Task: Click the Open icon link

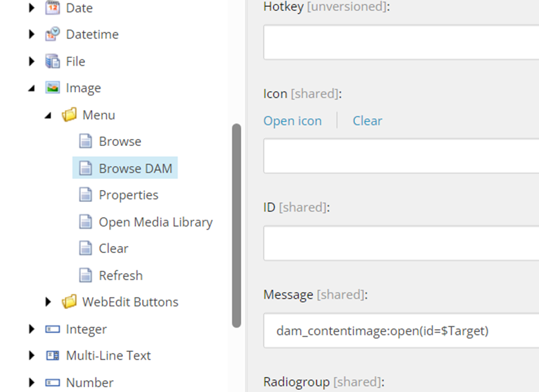Action: click(x=292, y=121)
